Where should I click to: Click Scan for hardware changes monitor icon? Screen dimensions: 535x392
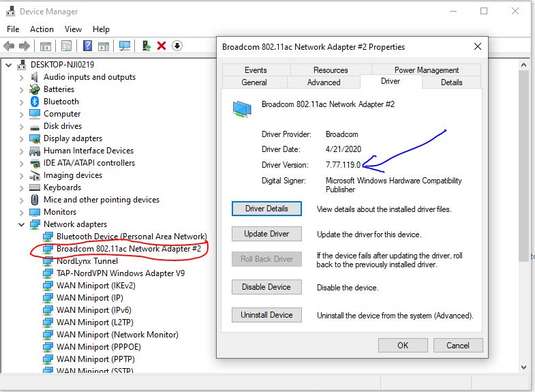point(125,46)
